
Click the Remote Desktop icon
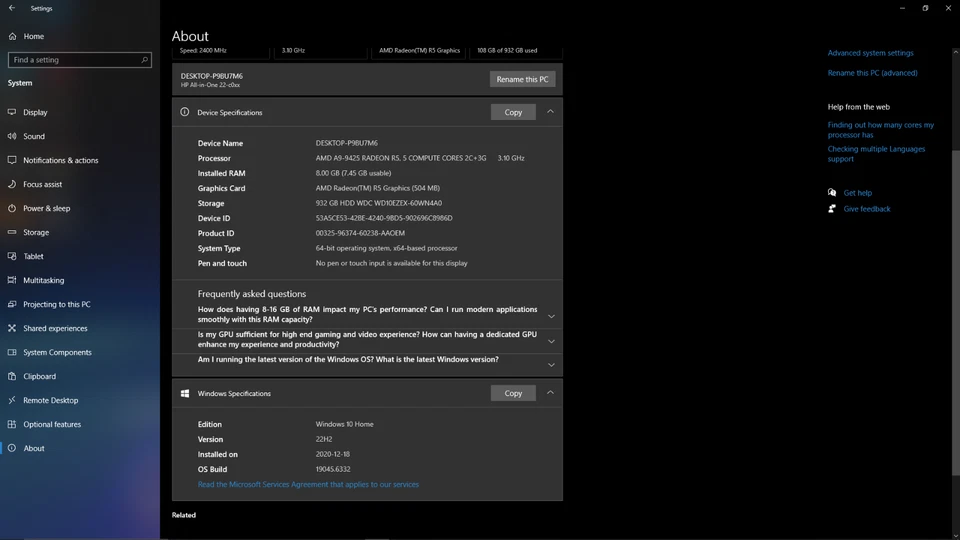pyautogui.click(x=12, y=400)
